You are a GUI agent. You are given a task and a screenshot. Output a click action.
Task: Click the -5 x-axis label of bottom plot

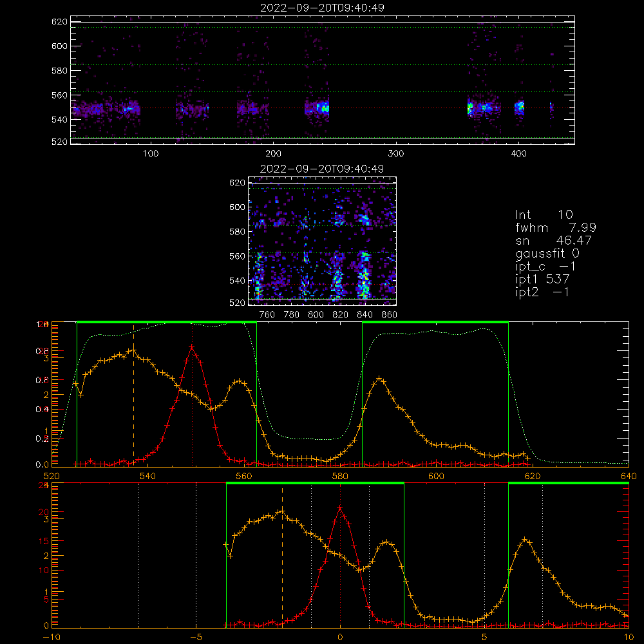click(196, 638)
